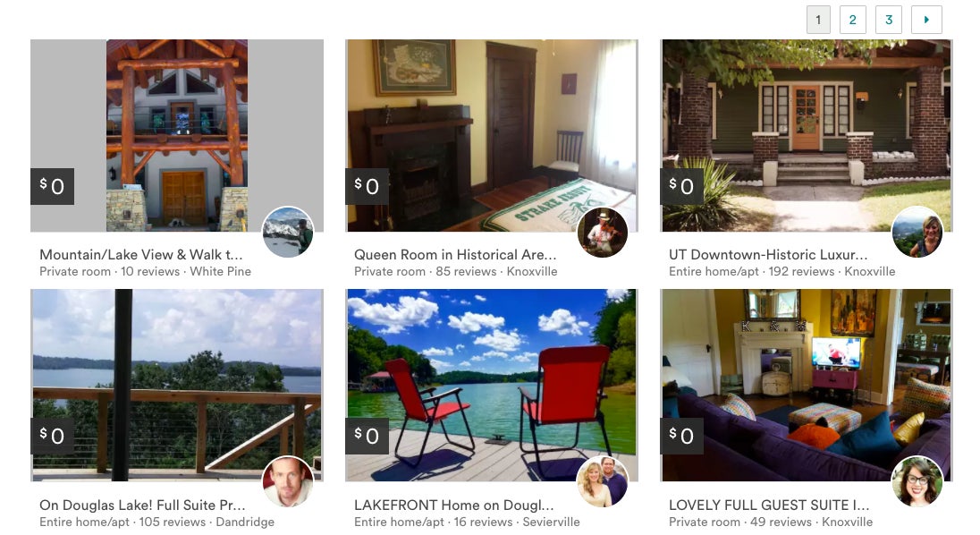This screenshot has width=980, height=535.
Task: Go to results page 2
Action: 852,20
